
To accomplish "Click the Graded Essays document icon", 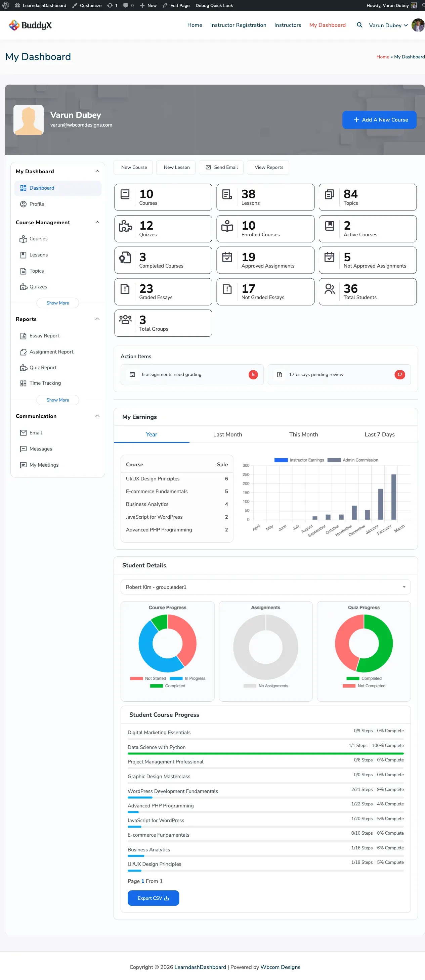I will tap(125, 289).
